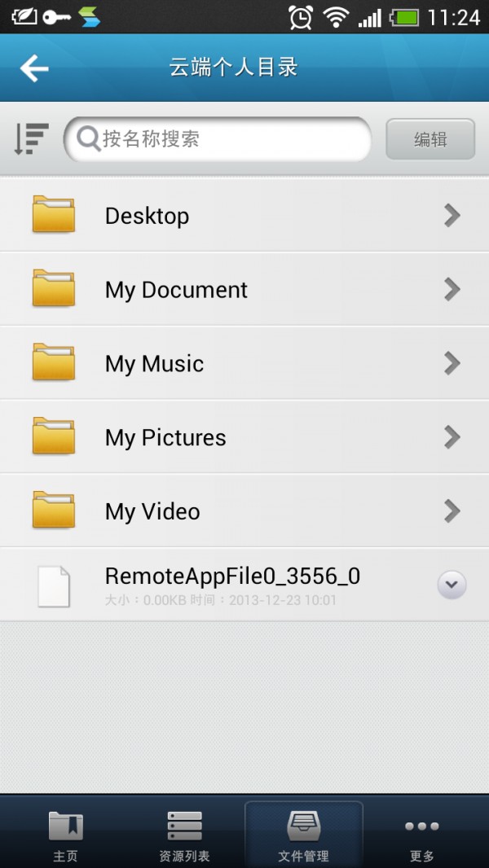Screen dimensions: 489x868
Task: Open the WiFi status icon
Action: coord(335,16)
